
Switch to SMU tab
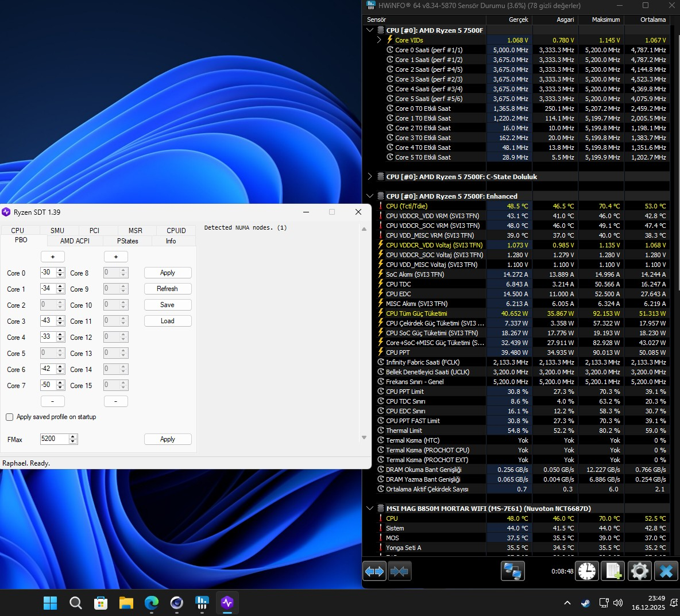pyautogui.click(x=57, y=230)
